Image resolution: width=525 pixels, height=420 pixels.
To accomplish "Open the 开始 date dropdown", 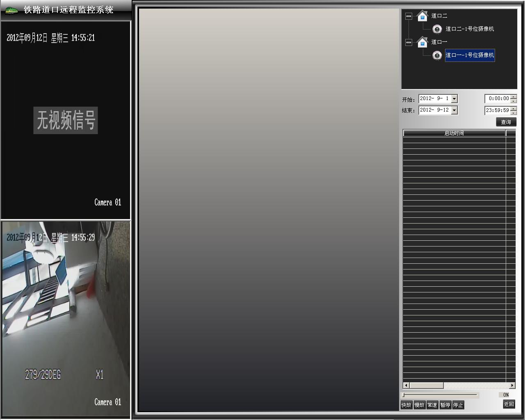I will pyautogui.click(x=454, y=99).
